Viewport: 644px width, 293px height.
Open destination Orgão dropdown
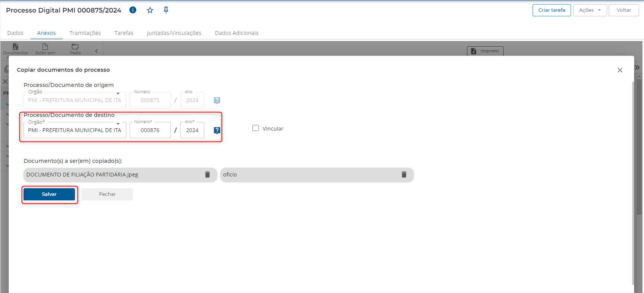point(118,124)
